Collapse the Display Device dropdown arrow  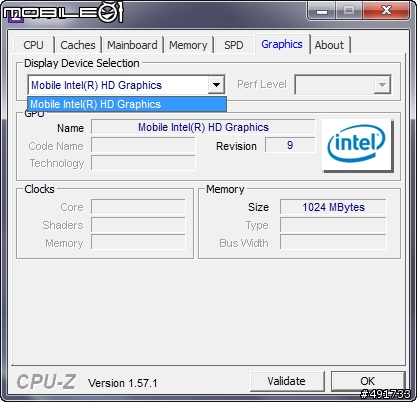(x=216, y=85)
